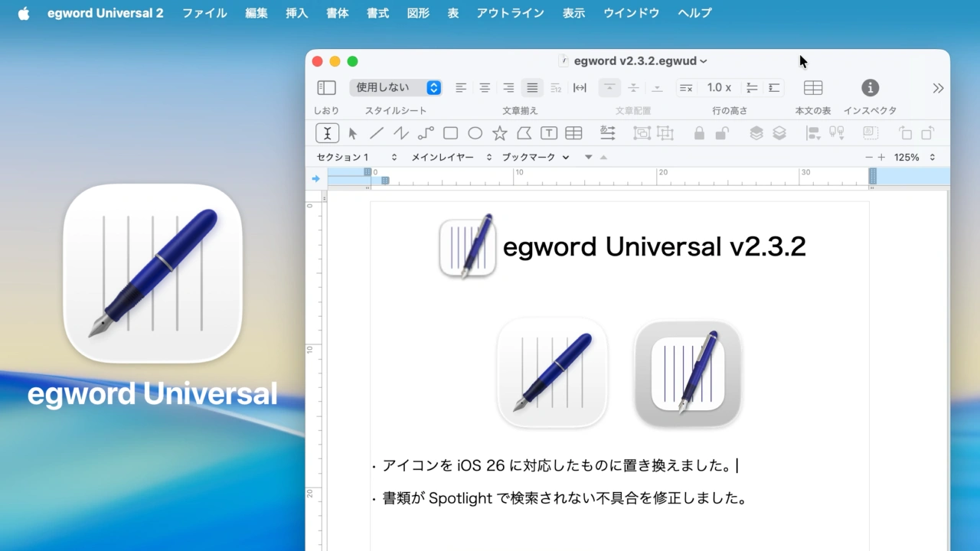Bring object forward layers icon
This screenshot has height=551, width=980.
point(756,133)
